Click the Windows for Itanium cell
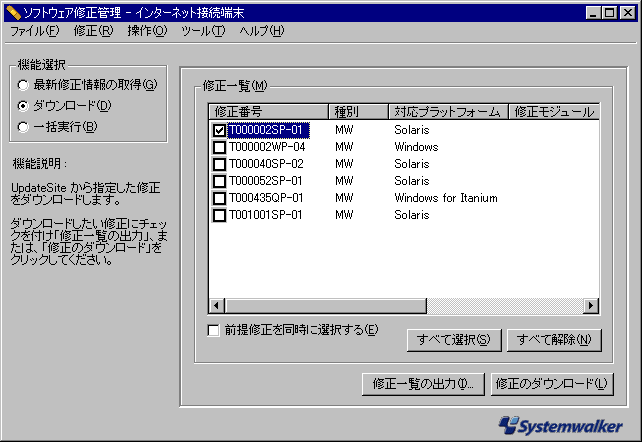This screenshot has width=642, height=442. (446, 198)
